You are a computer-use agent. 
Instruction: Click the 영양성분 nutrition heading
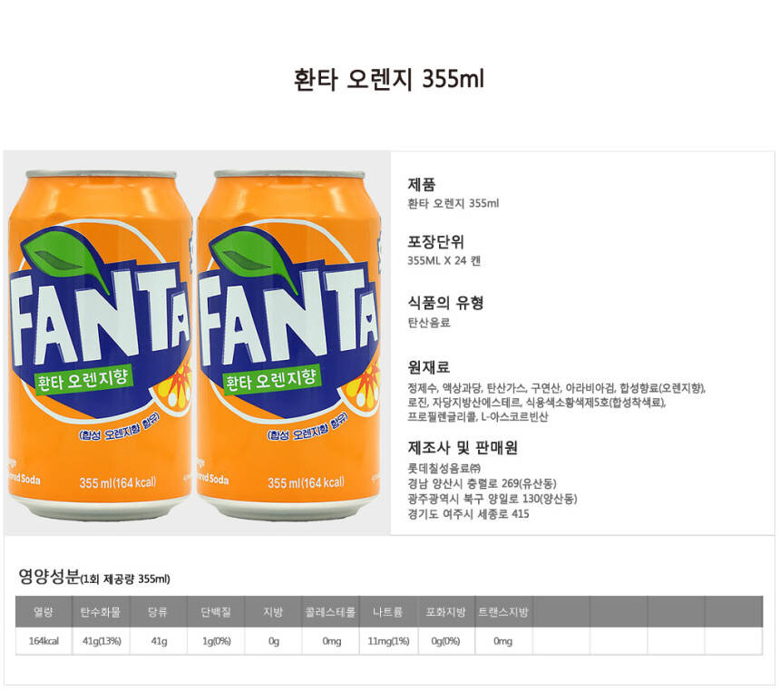49,576
